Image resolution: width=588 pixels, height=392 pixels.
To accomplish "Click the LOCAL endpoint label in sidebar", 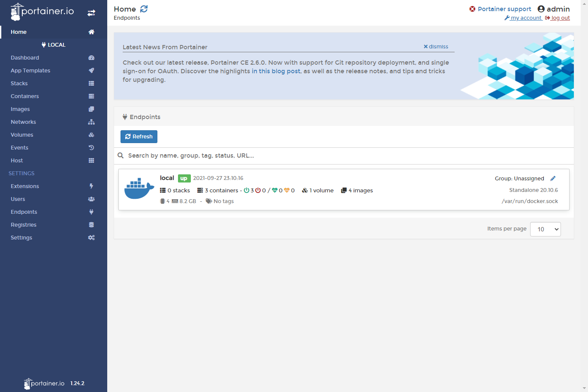I will (x=54, y=45).
